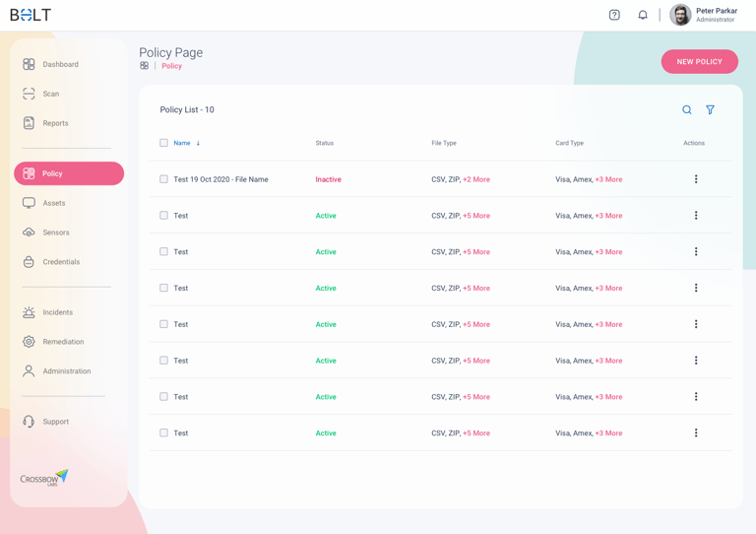The height and width of the screenshot is (534, 756).
Task: Sort by the Name column header
Action: point(182,143)
